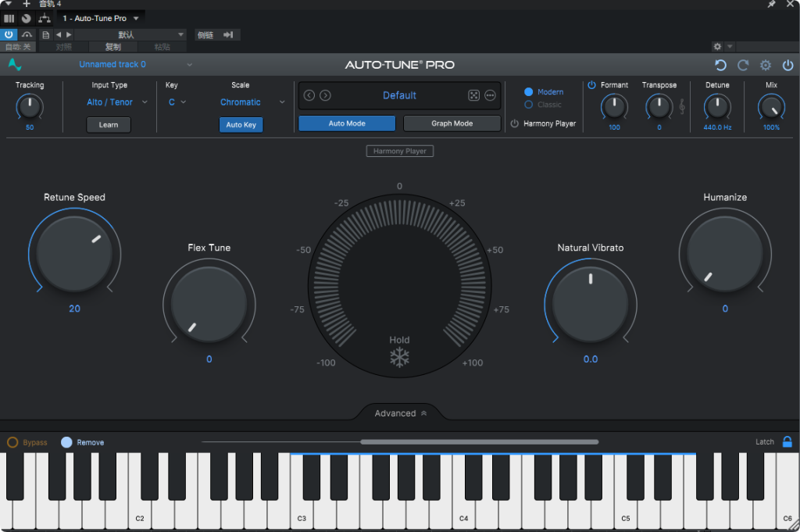
Task: Select the Remove radio option
Action: point(66,442)
